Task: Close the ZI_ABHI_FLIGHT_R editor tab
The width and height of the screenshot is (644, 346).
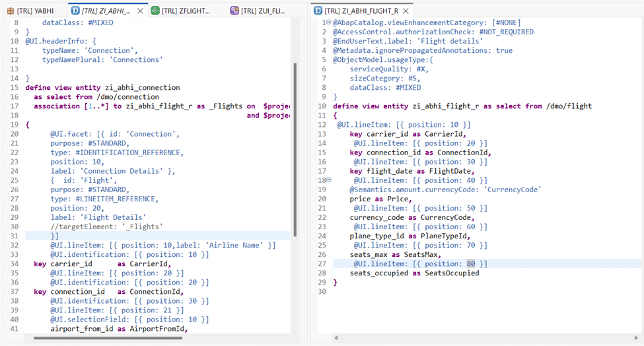Action: click(x=406, y=11)
